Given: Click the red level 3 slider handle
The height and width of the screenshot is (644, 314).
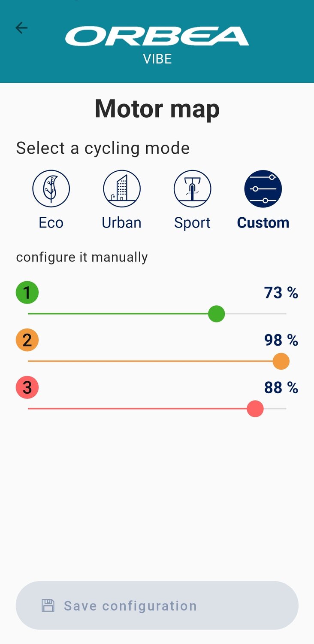Looking at the screenshot, I should click(x=255, y=409).
